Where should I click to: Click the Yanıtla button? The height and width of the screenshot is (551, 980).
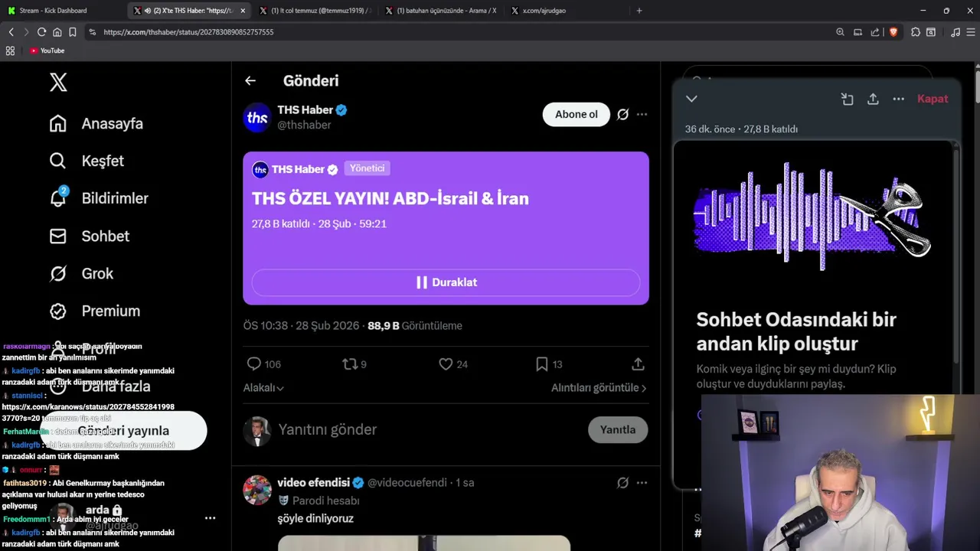pyautogui.click(x=618, y=429)
